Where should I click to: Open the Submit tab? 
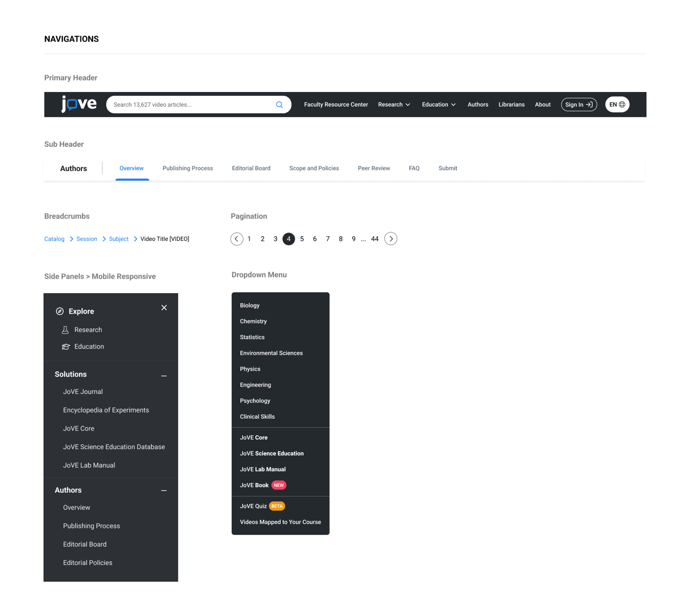448,168
